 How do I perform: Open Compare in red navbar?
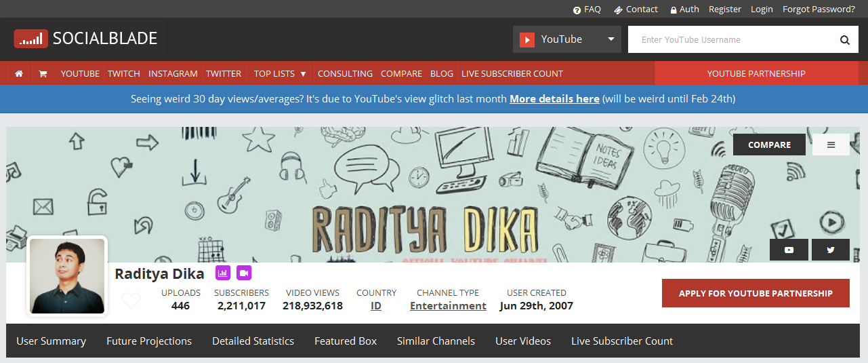tap(401, 73)
